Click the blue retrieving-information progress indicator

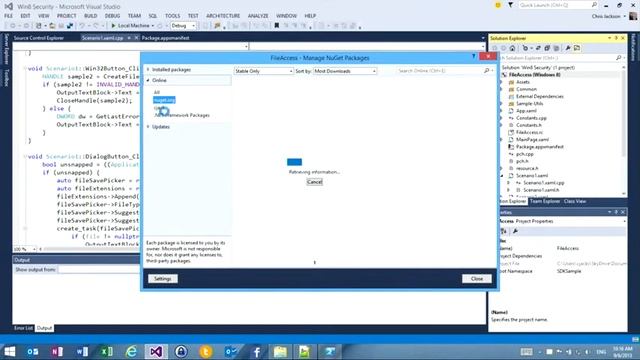click(x=294, y=162)
